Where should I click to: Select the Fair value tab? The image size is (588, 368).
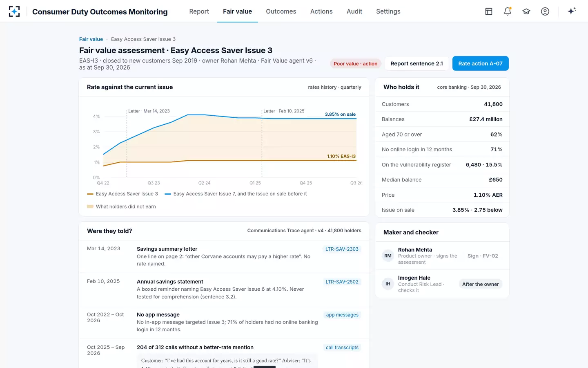point(237,11)
